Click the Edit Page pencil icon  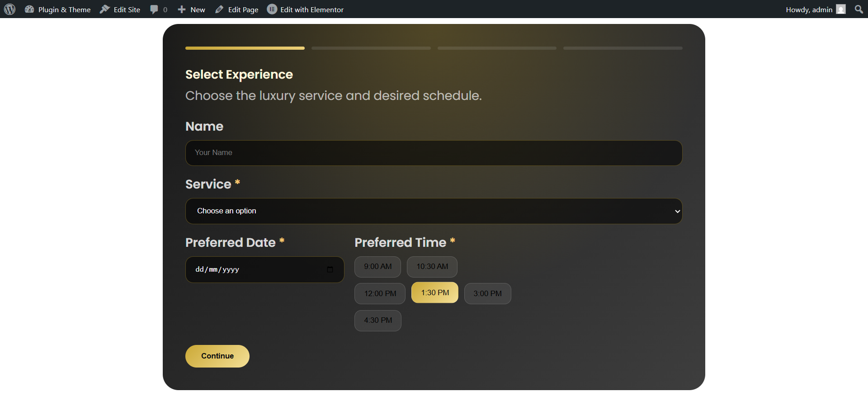pyautogui.click(x=219, y=9)
